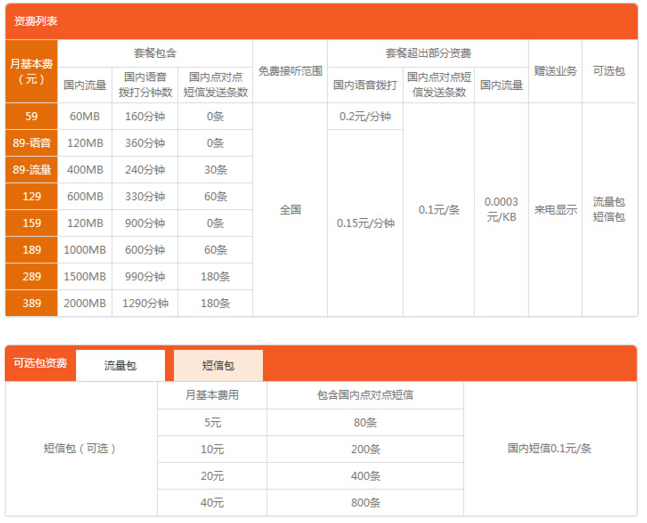Viewport: 647px width, 523px height.
Task: Click the 400条 SMS amount
Action: (365, 476)
